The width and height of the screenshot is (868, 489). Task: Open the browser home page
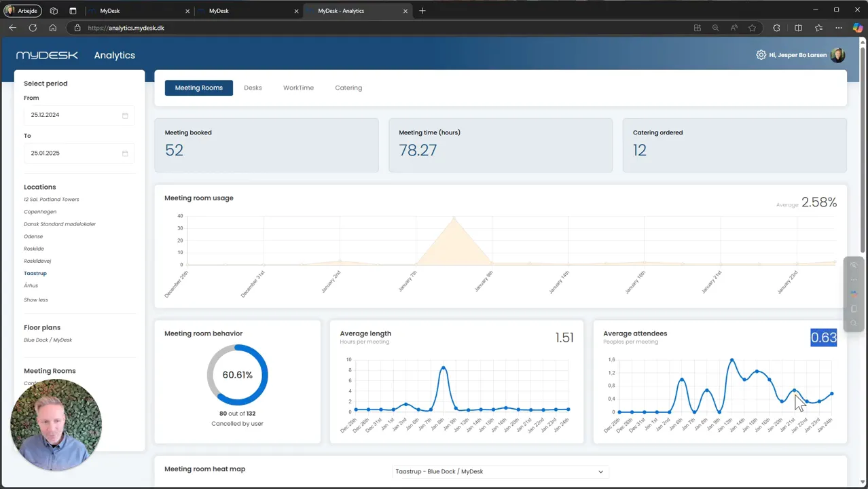tap(53, 28)
